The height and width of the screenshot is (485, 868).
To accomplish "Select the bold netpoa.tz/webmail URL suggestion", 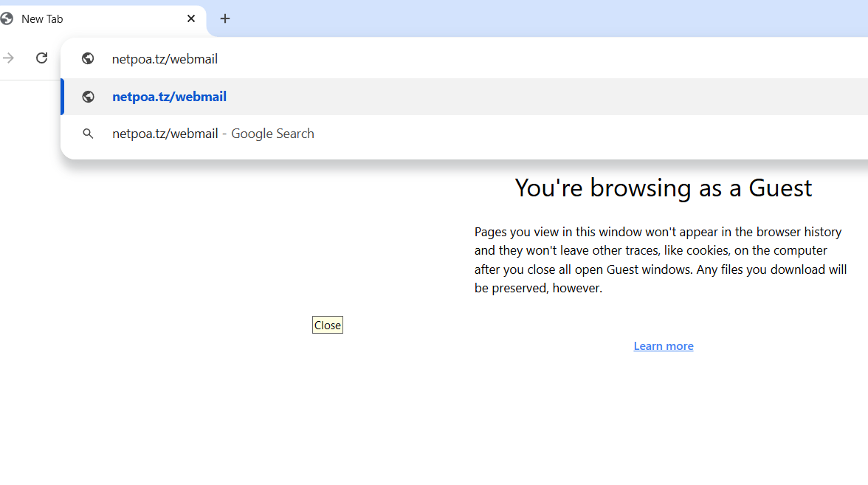I will [x=169, y=97].
